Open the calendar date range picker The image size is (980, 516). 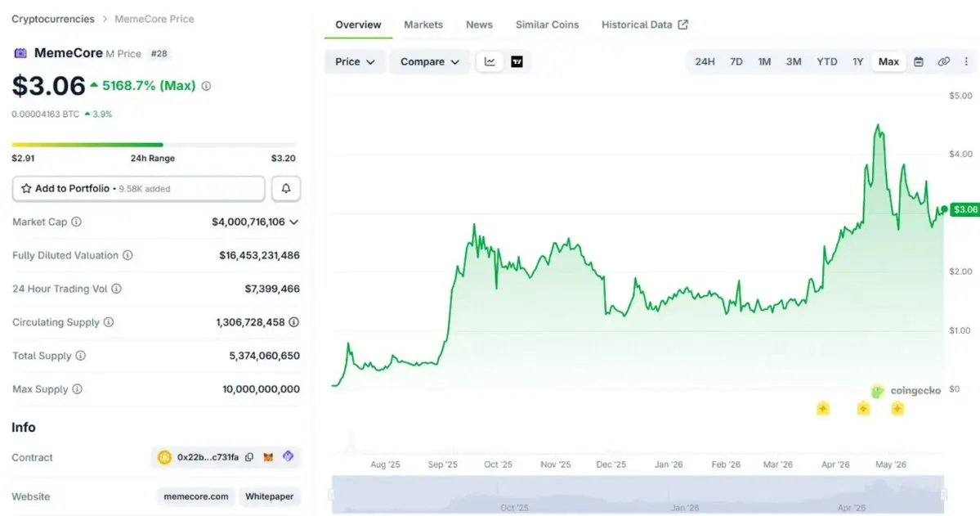point(918,61)
